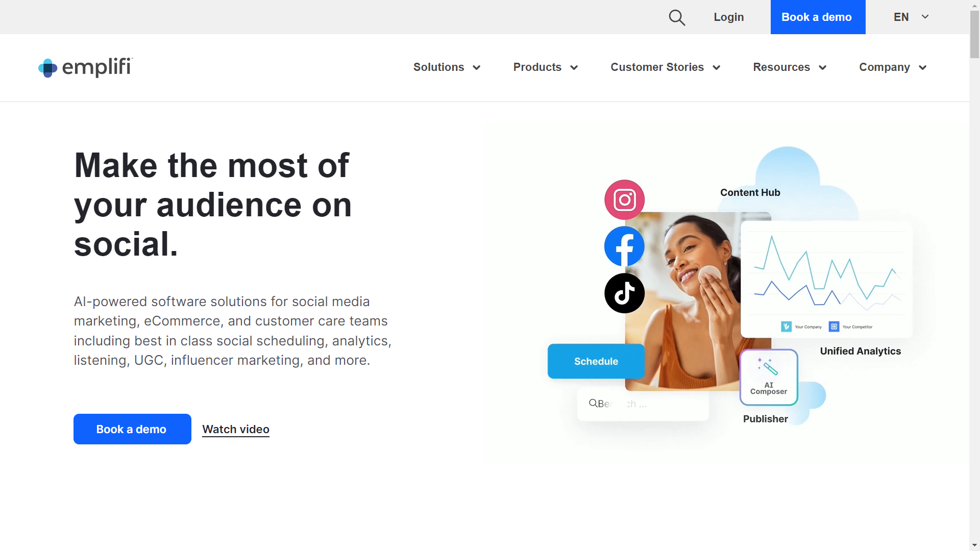
Task: Expand the Company menu chevron
Action: (923, 68)
